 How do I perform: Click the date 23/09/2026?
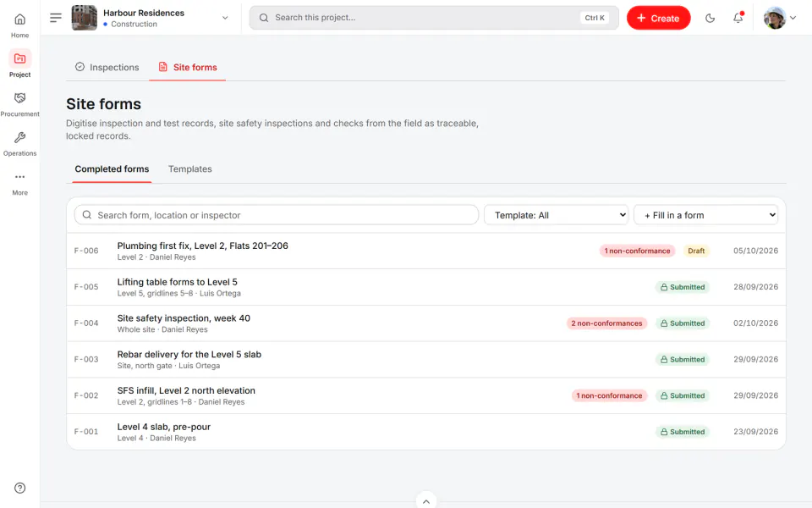755,432
